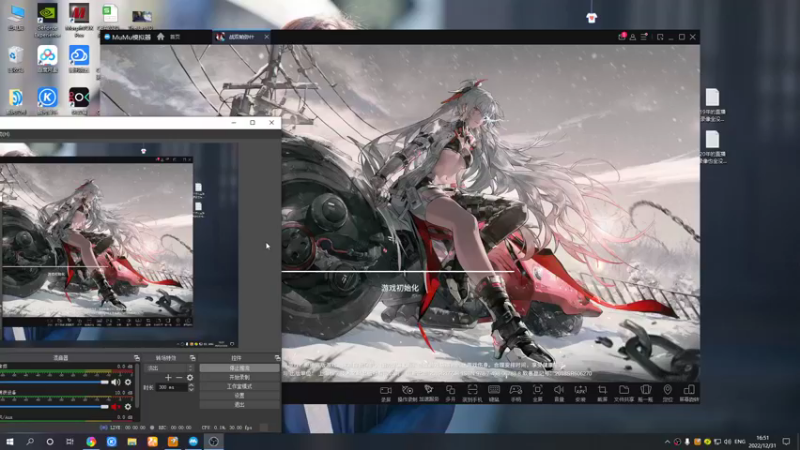Click the transition duration 300 ms field
This screenshot has height=450, width=800.
[x=172, y=387]
